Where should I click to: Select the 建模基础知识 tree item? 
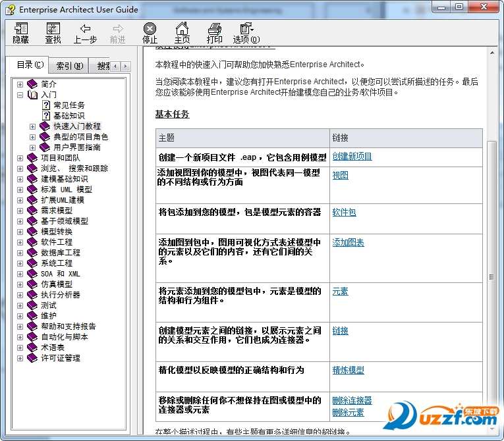tap(65, 179)
